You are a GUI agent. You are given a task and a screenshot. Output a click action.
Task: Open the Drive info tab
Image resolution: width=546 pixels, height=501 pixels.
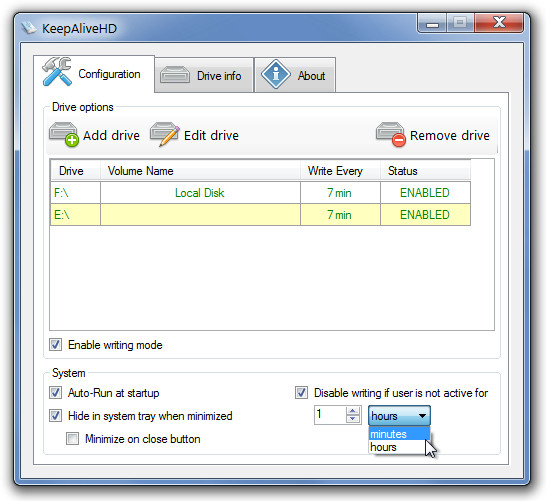tap(204, 75)
